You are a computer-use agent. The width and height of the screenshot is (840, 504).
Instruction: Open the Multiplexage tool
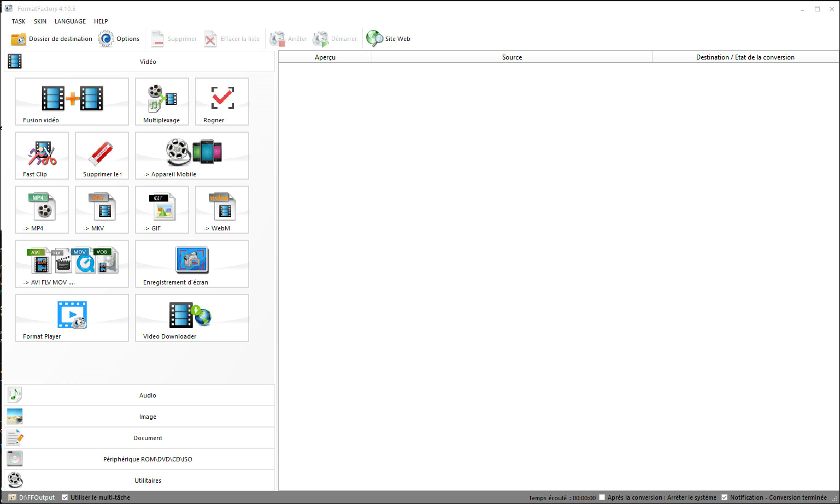pyautogui.click(x=162, y=102)
